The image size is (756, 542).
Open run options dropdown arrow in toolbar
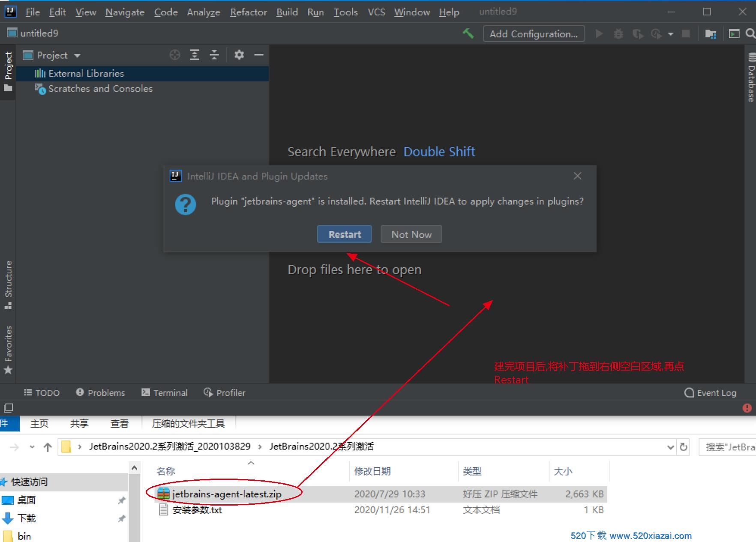coord(671,34)
